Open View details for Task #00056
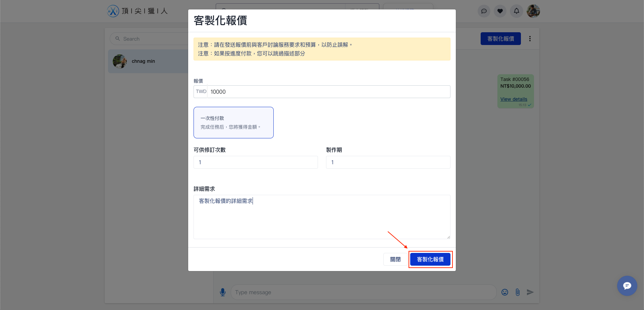This screenshot has width=644, height=310. [x=514, y=99]
